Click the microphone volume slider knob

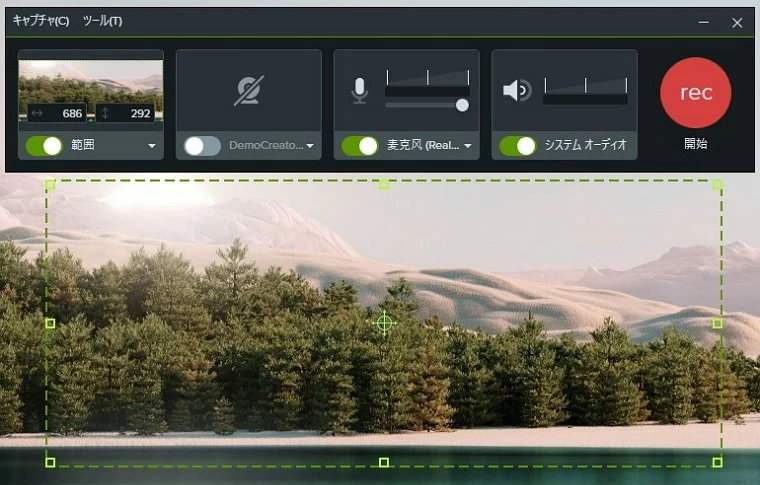462,105
